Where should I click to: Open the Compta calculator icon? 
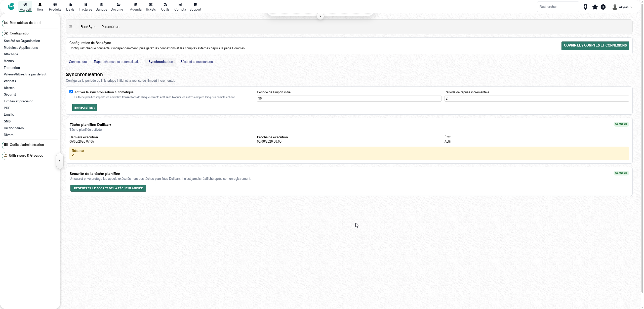click(x=180, y=5)
